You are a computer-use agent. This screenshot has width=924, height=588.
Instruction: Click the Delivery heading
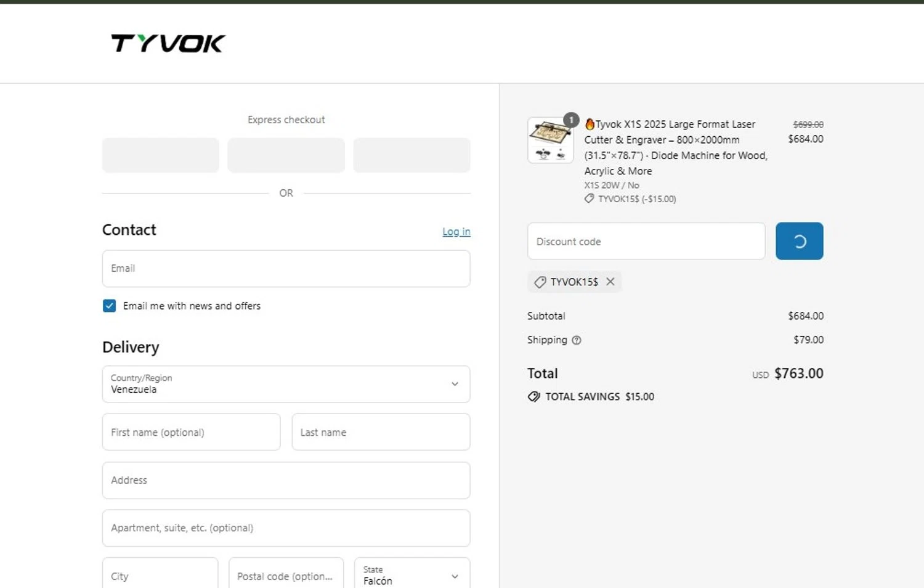(x=131, y=347)
